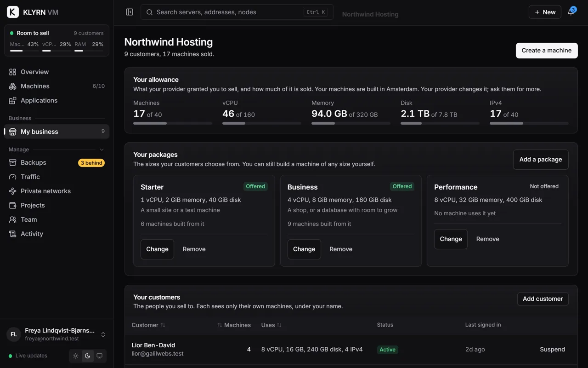Click the Traffic gauge icon

click(x=12, y=177)
